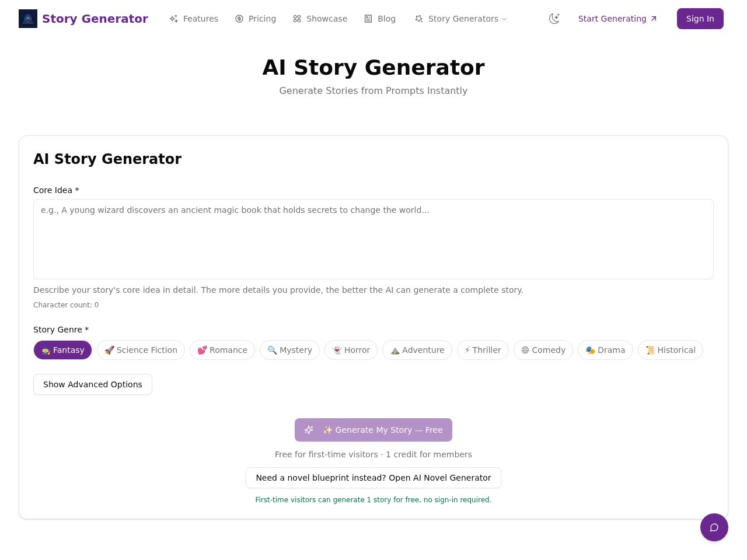This screenshot has height=560, width=747.
Task: Open the chat bubble widget
Action: click(x=714, y=527)
